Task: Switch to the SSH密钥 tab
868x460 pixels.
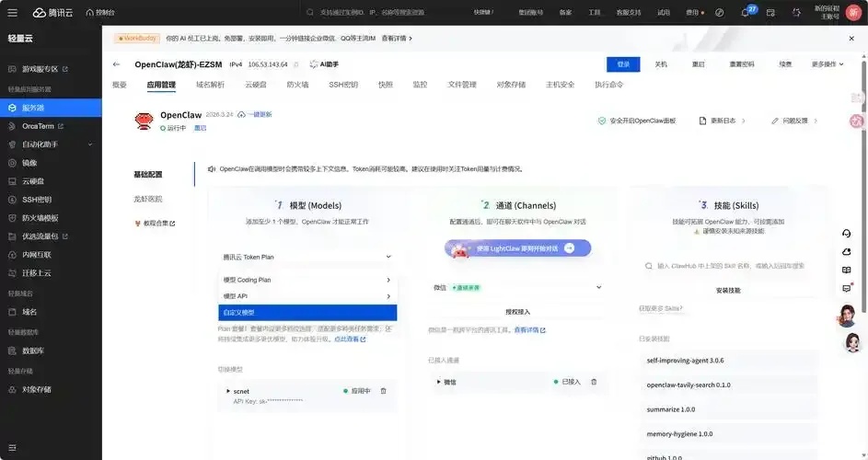Action: pyautogui.click(x=343, y=85)
